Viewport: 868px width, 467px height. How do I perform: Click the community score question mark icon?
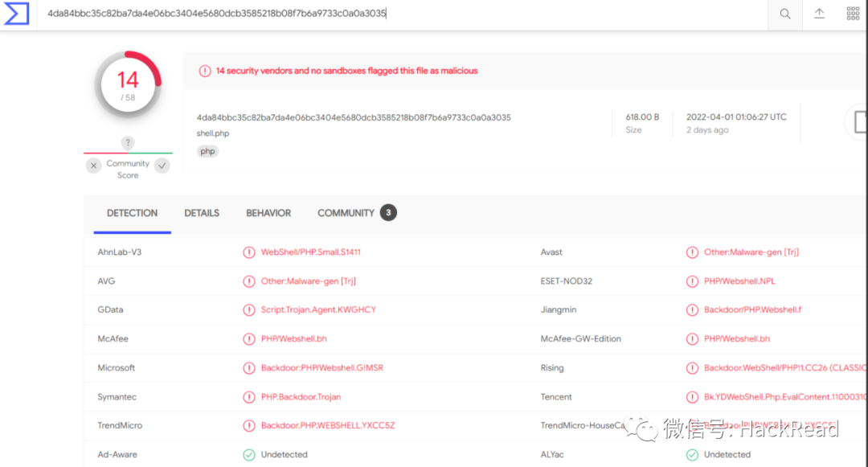[127, 143]
